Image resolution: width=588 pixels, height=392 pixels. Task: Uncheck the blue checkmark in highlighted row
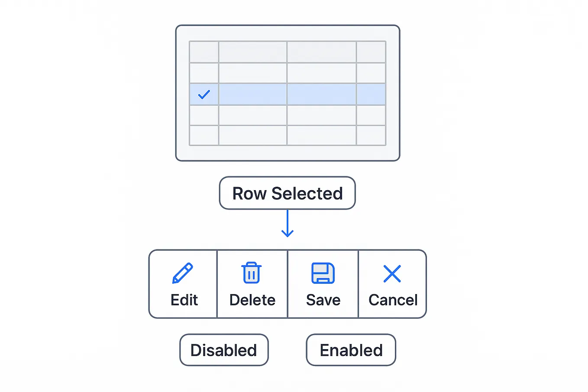[x=204, y=94]
